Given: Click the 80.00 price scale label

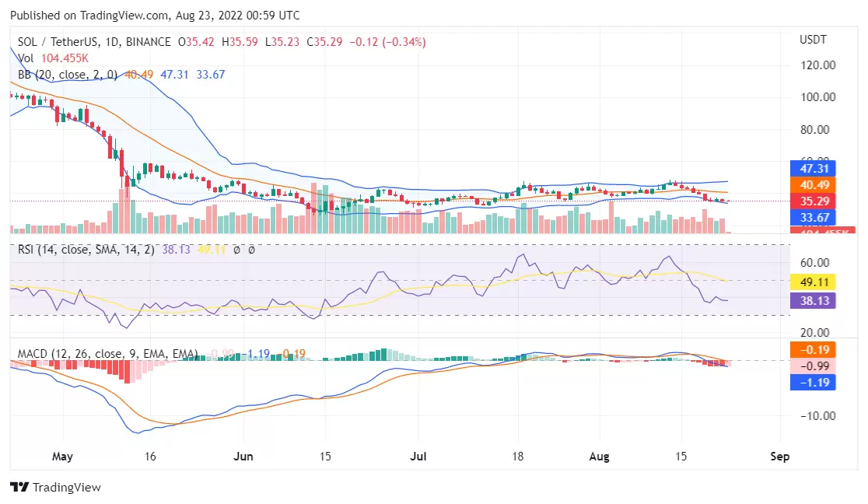Looking at the screenshot, I should click(815, 130).
